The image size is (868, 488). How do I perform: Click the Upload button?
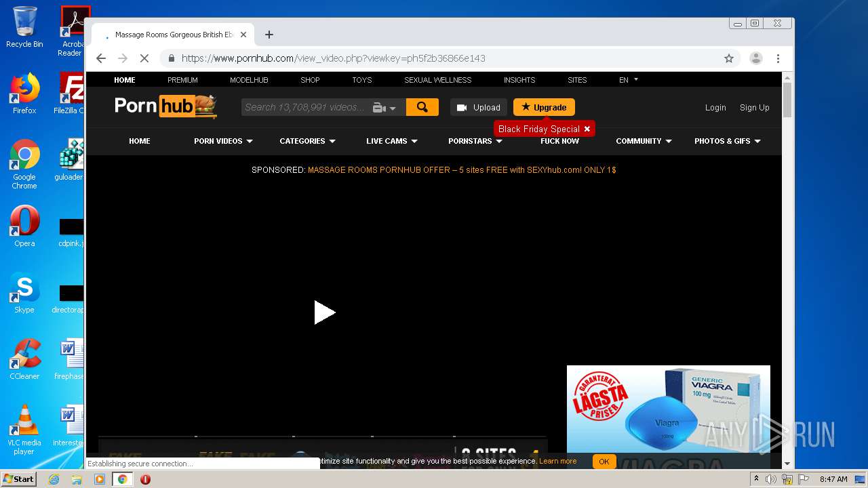(479, 107)
